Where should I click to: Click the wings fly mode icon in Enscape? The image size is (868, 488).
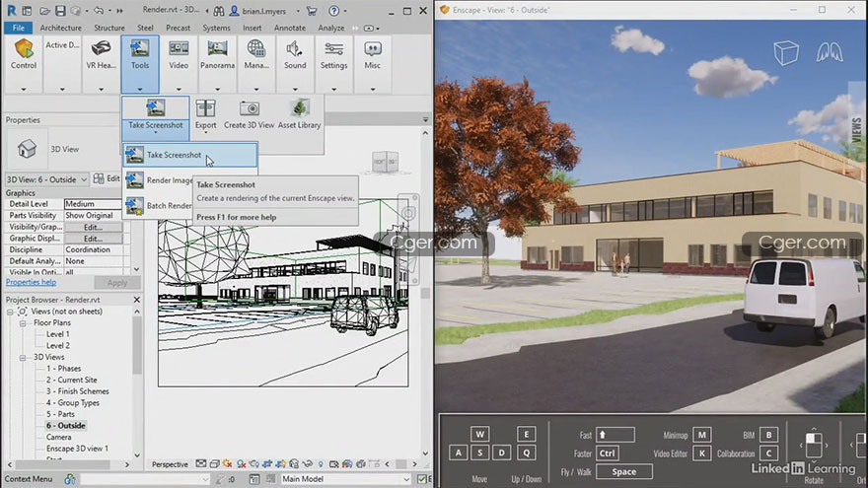830,52
